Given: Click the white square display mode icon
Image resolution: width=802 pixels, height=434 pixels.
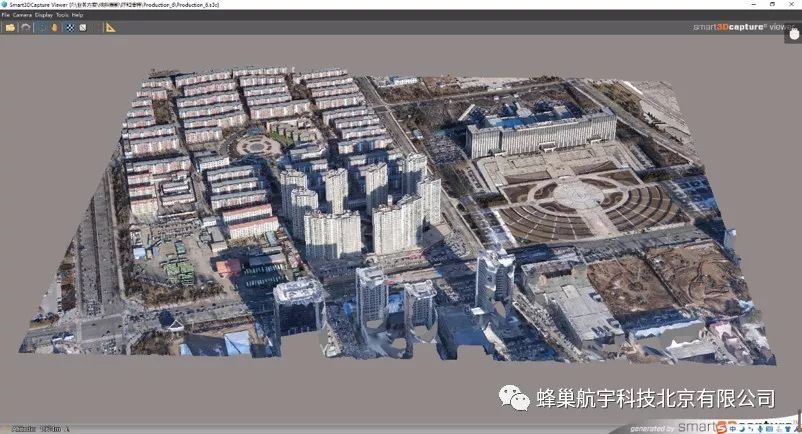Looking at the screenshot, I should [x=83, y=27].
